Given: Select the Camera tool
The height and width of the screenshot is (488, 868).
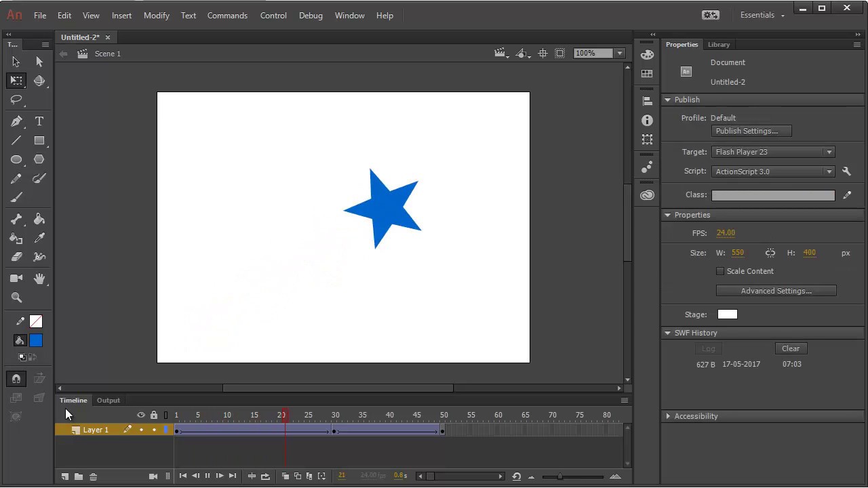Looking at the screenshot, I should [16, 279].
